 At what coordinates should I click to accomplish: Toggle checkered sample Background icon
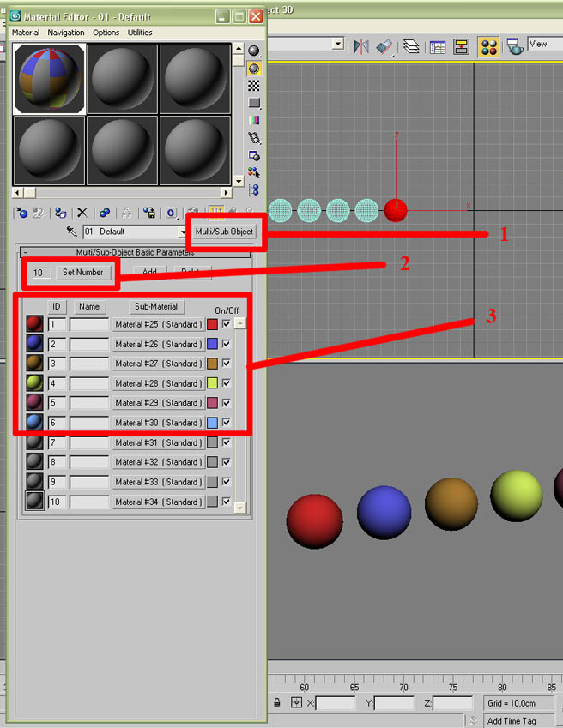(254, 86)
